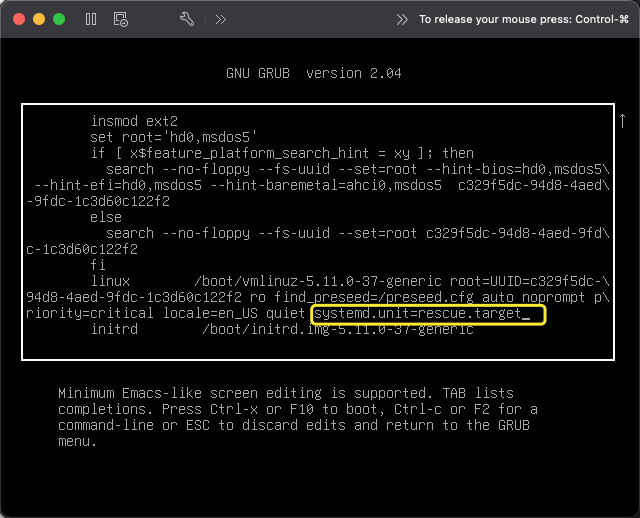Click the 'find_preseed=/preseed.cfg' parameter

pos(373,298)
